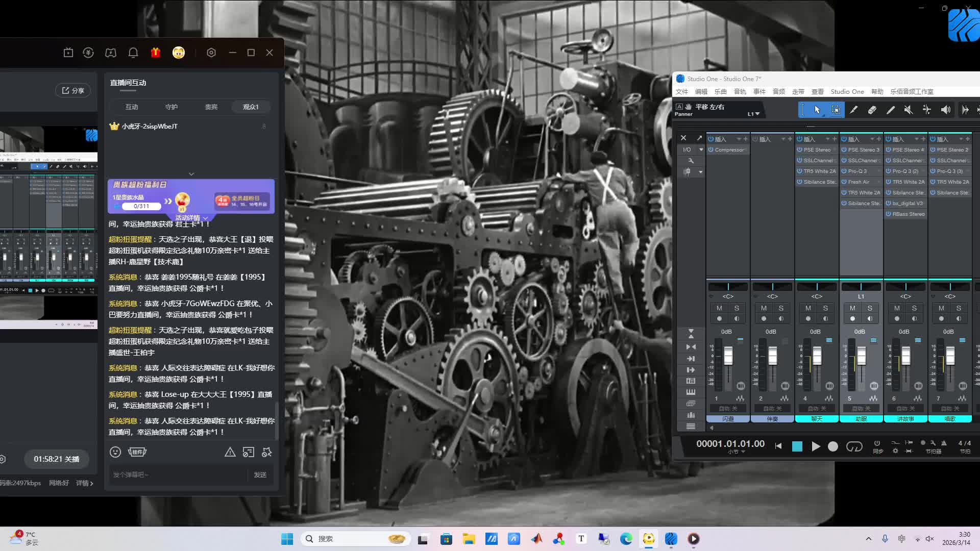Click the Loop button in transport bar
Viewport: 980px width, 551px height.
(854, 446)
